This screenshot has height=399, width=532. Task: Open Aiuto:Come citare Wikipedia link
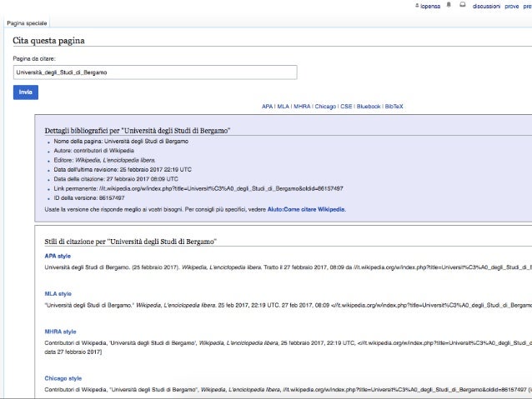coord(306,210)
